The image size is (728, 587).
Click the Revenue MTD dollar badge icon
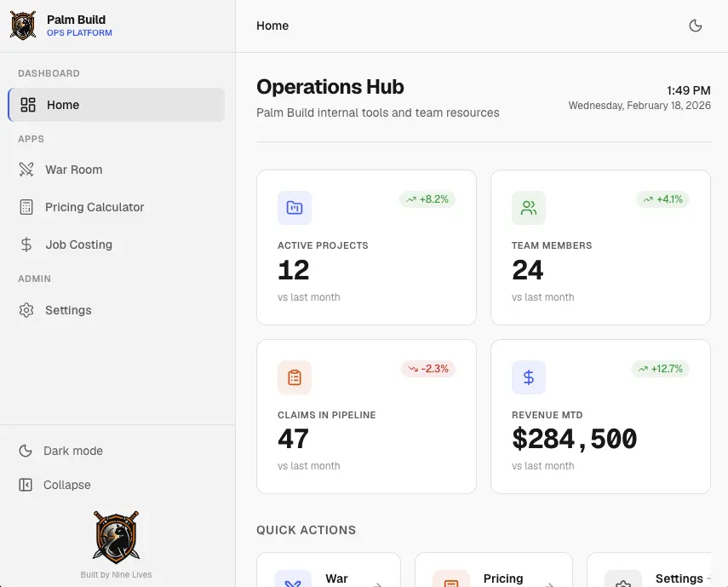[528, 377]
